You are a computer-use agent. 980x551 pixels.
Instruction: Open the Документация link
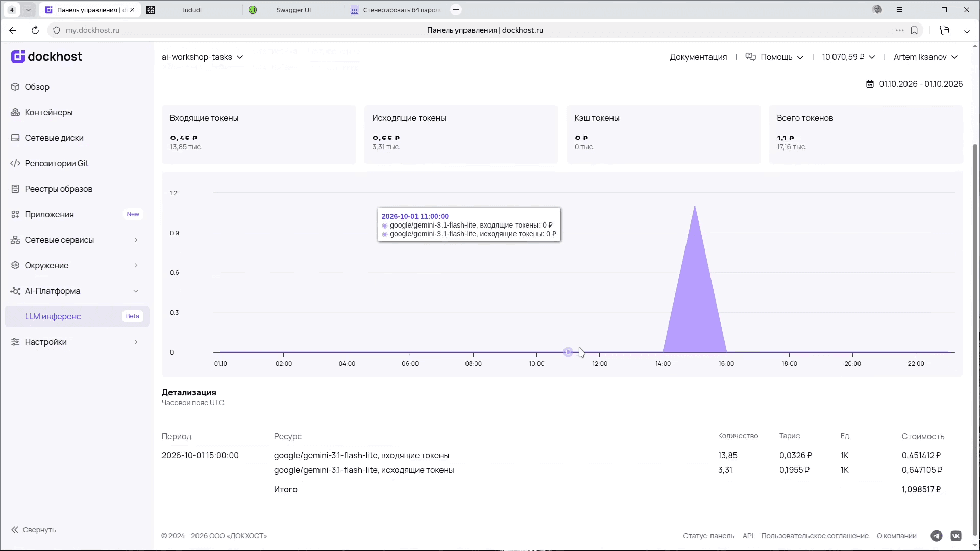[698, 57]
